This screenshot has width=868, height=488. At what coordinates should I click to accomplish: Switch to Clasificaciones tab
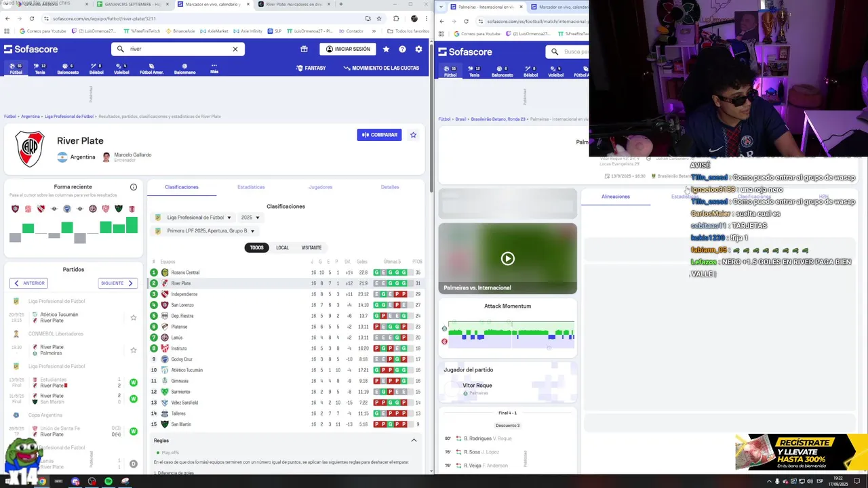tap(182, 187)
